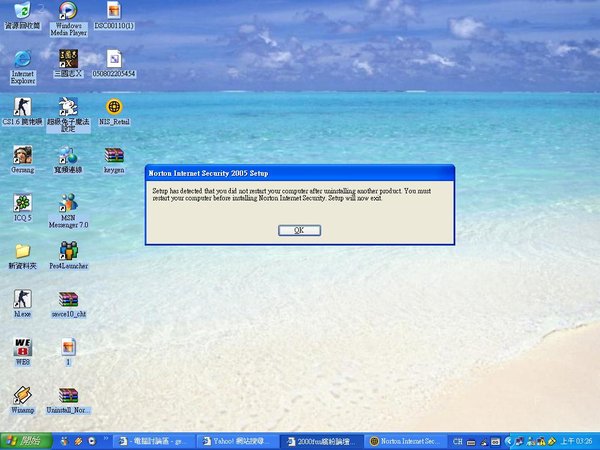Select the 超級兔子魔法設定 rabbit icon

pyautogui.click(x=68, y=107)
